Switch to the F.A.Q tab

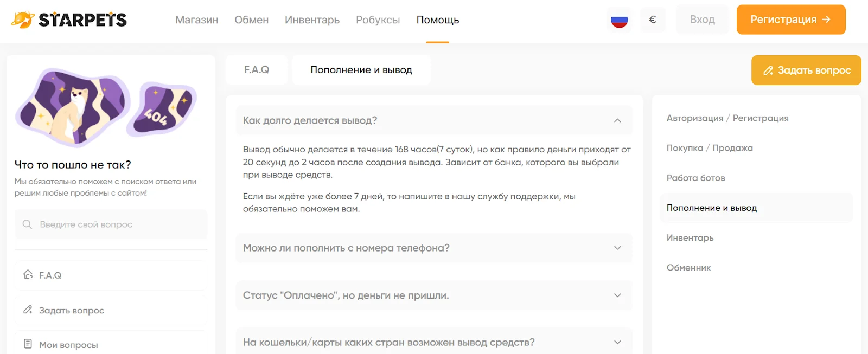tap(257, 70)
